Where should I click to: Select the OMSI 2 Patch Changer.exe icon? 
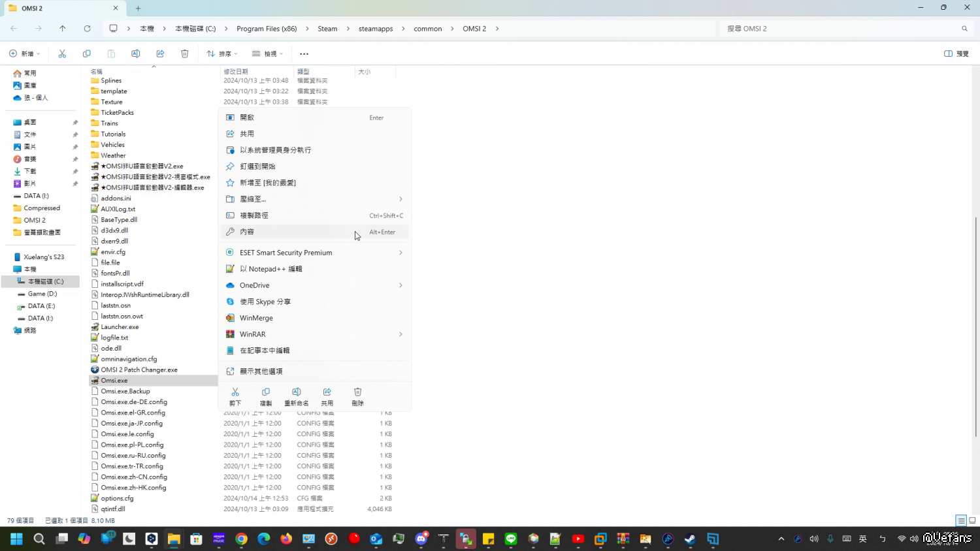(95, 370)
